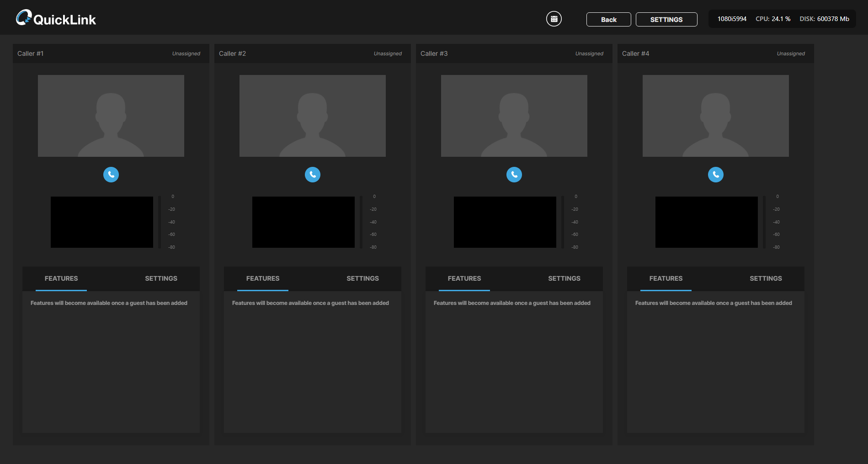Select the Caller #4 guest video thumbnail
This screenshot has width=868, height=464.
pos(716,116)
